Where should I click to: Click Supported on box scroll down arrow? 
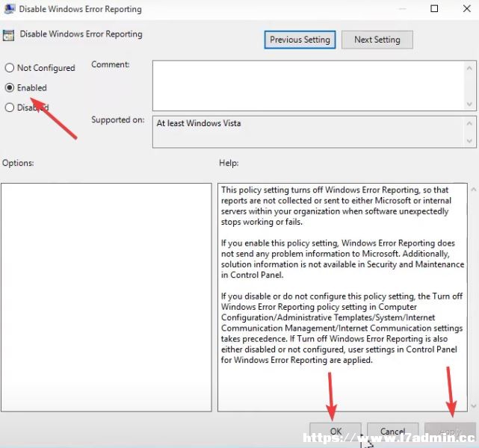[469, 141]
